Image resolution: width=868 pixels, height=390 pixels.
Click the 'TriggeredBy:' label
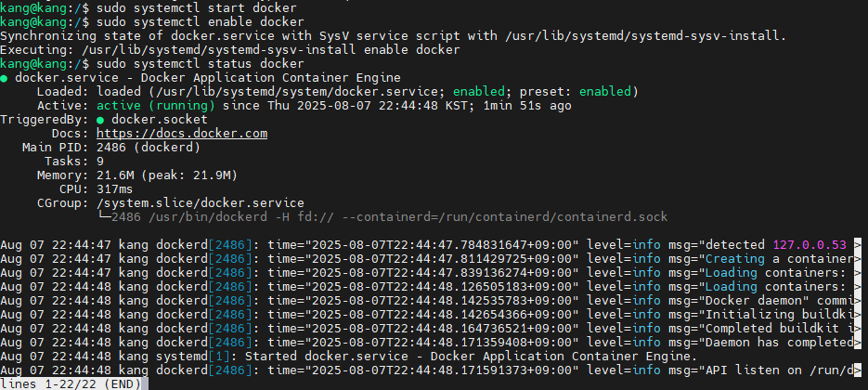[x=45, y=120]
